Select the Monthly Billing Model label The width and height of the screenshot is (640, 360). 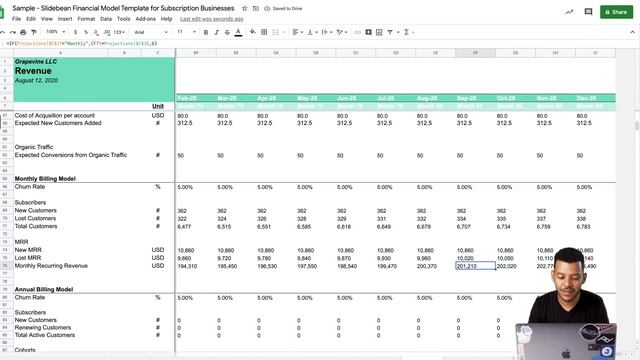tap(45, 178)
